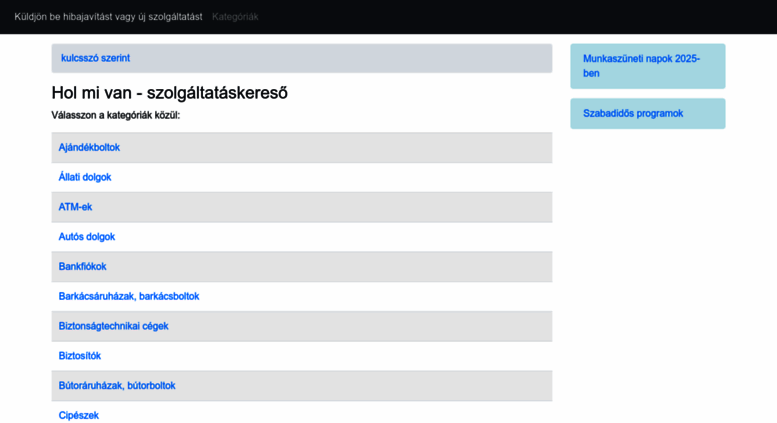Open the 'Szabadidős programok' link
The height and width of the screenshot is (423, 777).
[633, 113]
